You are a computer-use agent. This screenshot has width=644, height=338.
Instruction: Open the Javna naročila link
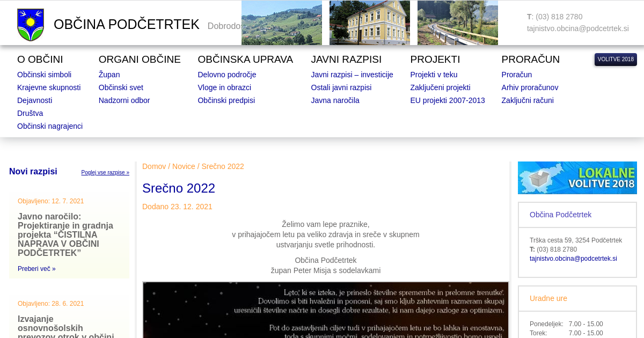point(335,100)
